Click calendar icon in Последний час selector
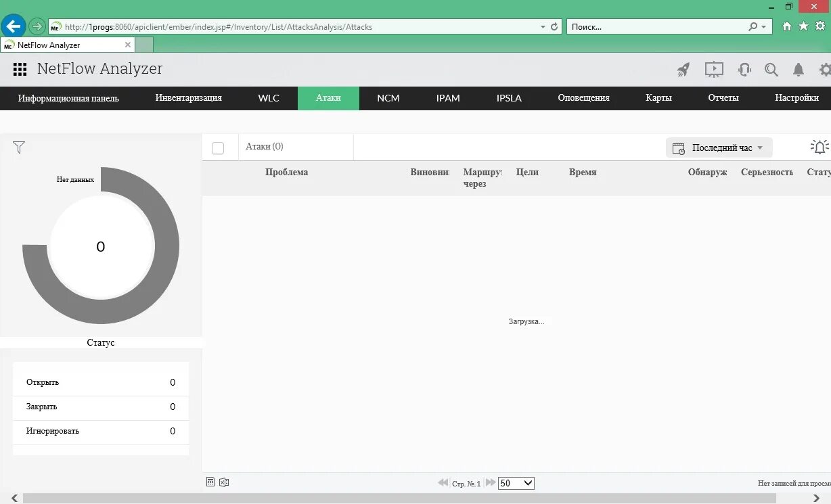 coord(679,147)
